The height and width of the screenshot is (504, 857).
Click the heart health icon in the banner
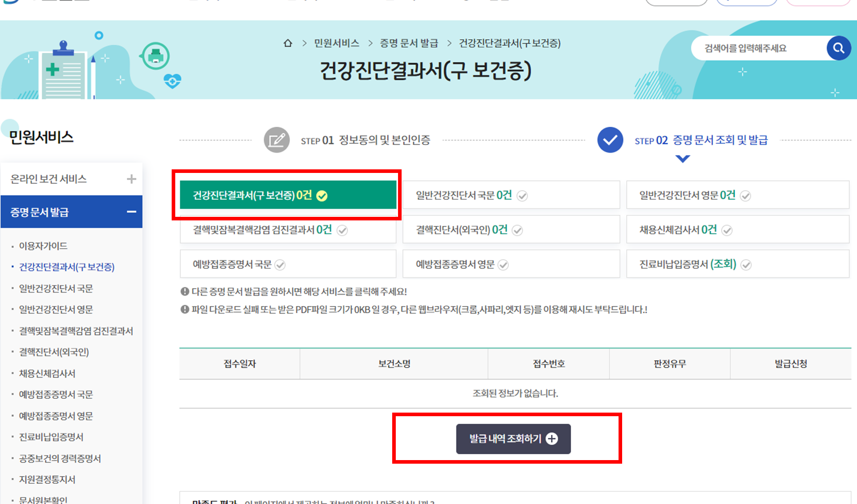tap(172, 81)
